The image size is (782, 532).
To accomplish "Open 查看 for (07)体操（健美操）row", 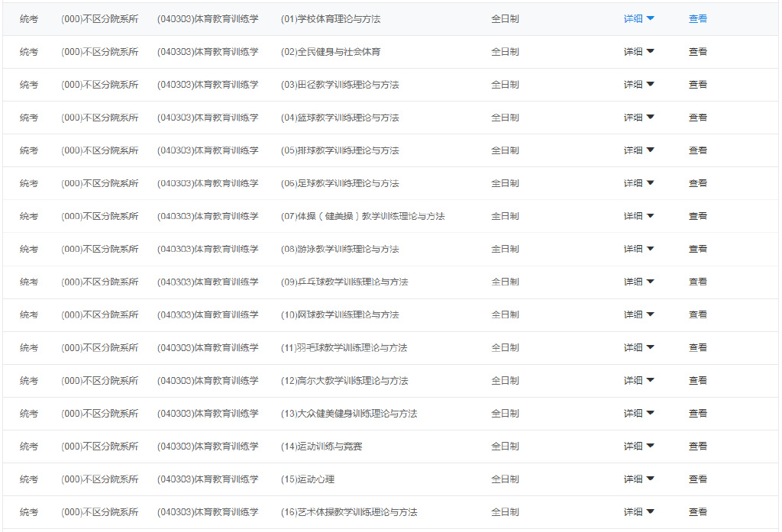I will click(x=698, y=217).
